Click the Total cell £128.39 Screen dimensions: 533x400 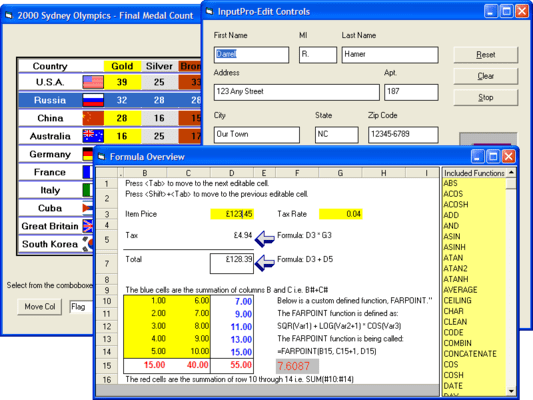[x=232, y=263]
